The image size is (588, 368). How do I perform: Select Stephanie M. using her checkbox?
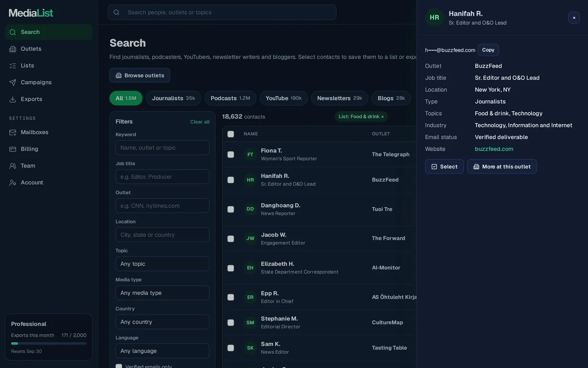(231, 323)
